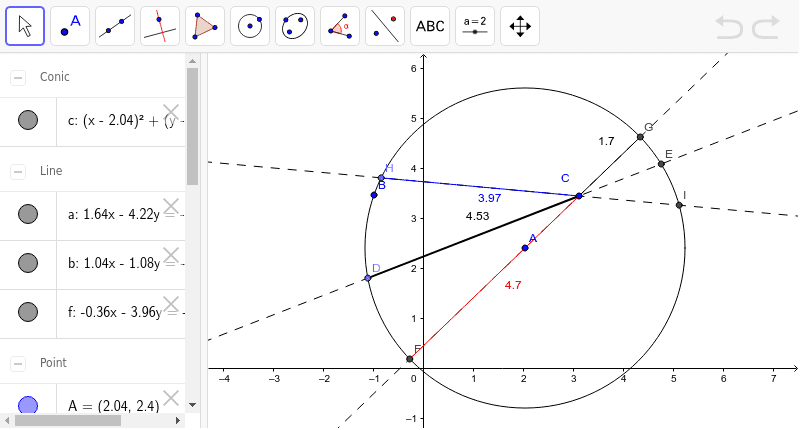The width and height of the screenshot is (800, 430).
Task: Click the algebra panel vertical scrollbar thumb
Action: (x=192, y=127)
